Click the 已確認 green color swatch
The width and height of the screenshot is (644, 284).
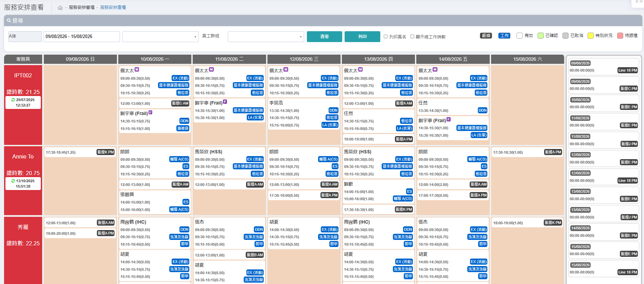(x=541, y=36)
